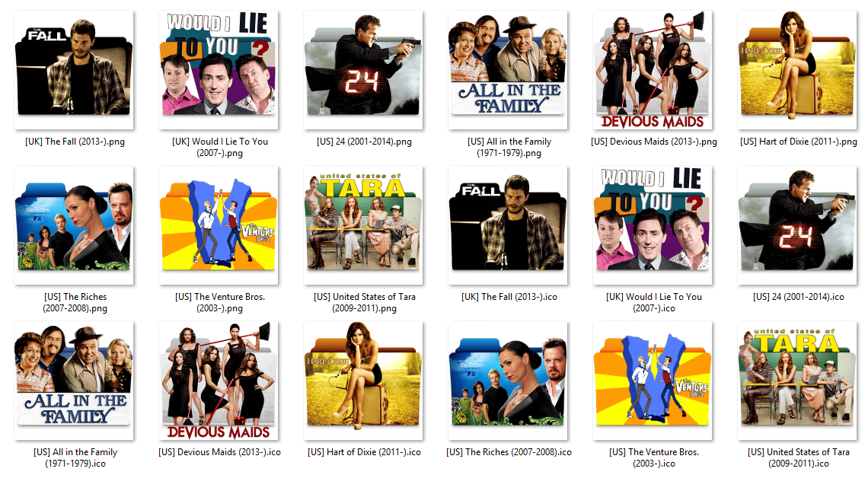The height and width of the screenshot is (494, 868).
Task: Click filename '[US] The Riches (2007-2008).ico'
Action: [509, 452]
